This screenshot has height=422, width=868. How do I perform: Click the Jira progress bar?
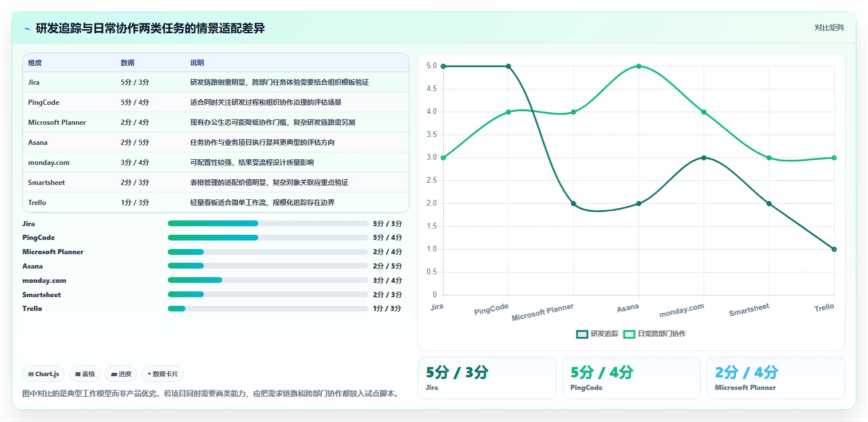coord(267,223)
